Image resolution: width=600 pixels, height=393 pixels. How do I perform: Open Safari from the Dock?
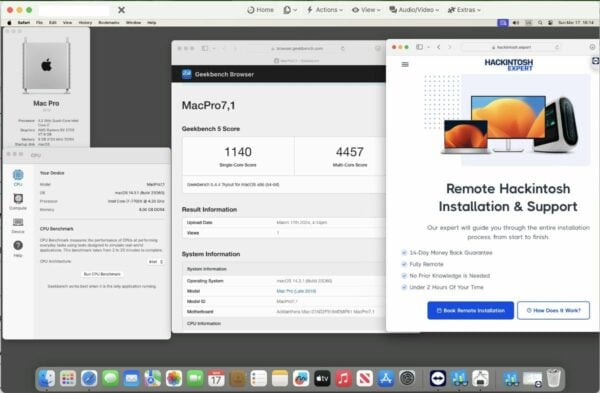[x=89, y=378]
